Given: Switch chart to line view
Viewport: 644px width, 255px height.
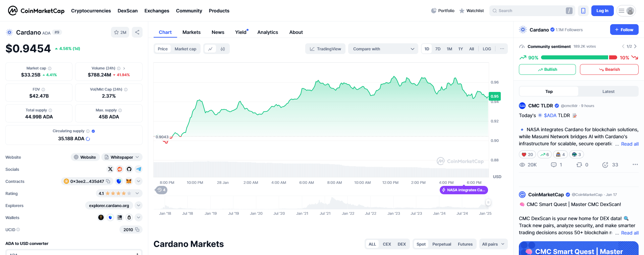Looking at the screenshot, I should [210, 49].
